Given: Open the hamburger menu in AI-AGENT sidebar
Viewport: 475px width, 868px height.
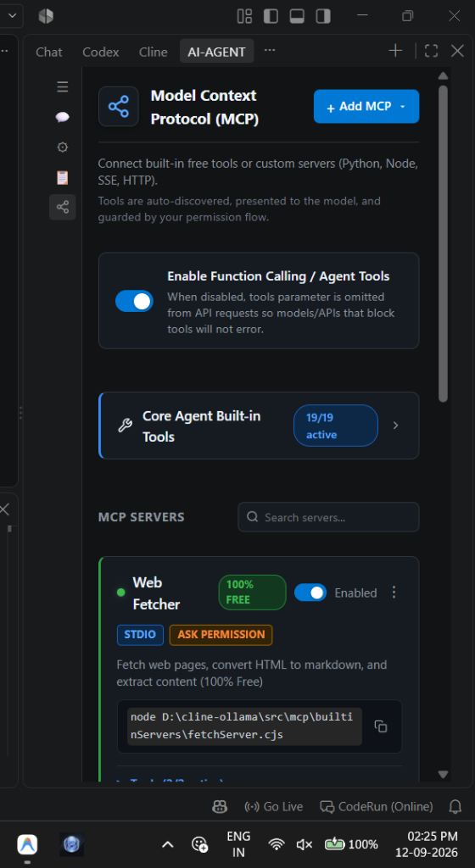Looking at the screenshot, I should click(63, 87).
